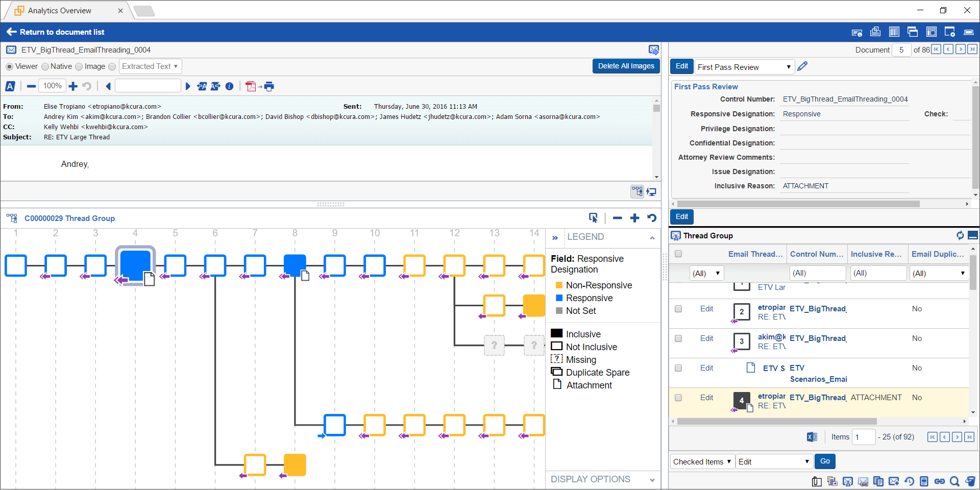This screenshot has width=980, height=490.
Task: Click the Document number input field
Action: [x=901, y=50]
